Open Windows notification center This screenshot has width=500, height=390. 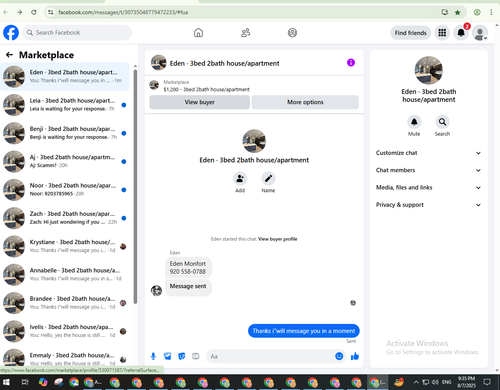click(487, 382)
